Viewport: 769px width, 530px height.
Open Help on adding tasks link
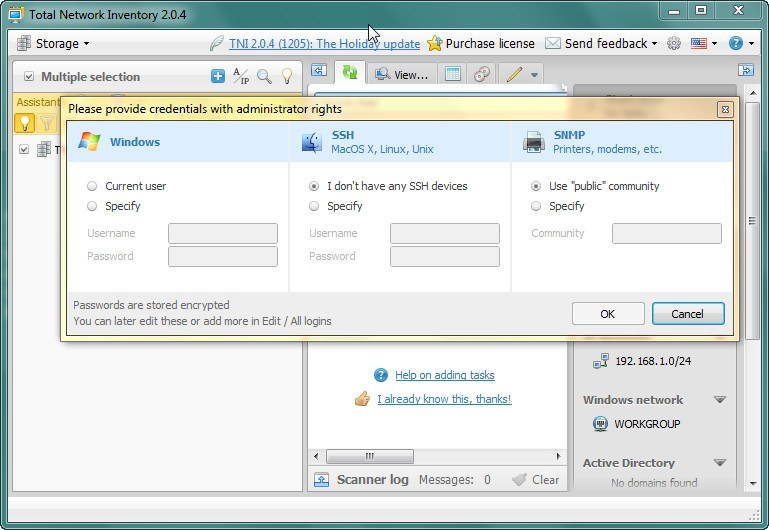(445, 375)
